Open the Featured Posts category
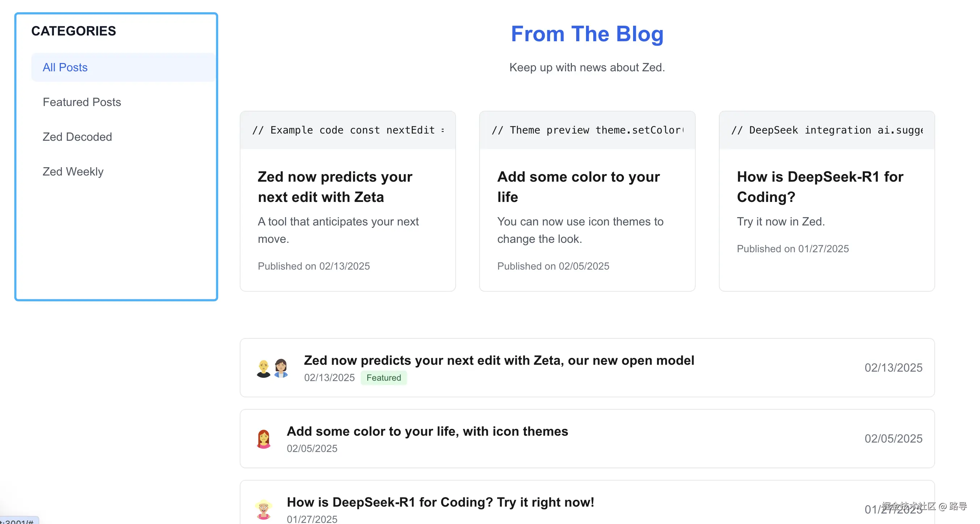The width and height of the screenshot is (980, 524). point(82,102)
